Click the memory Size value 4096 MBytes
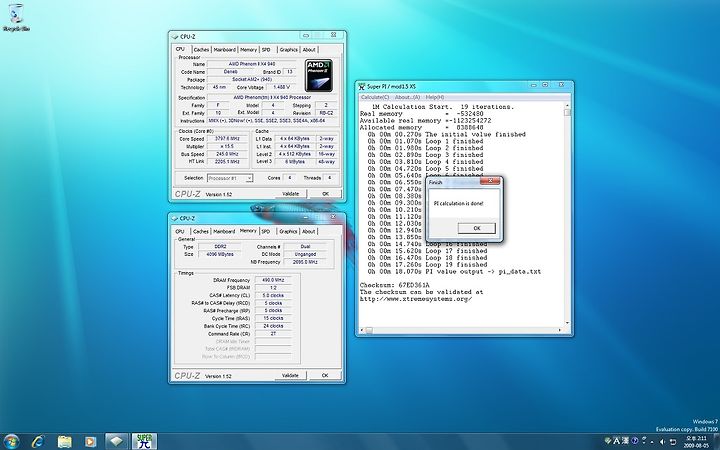The height and width of the screenshot is (450, 720). click(x=220, y=254)
